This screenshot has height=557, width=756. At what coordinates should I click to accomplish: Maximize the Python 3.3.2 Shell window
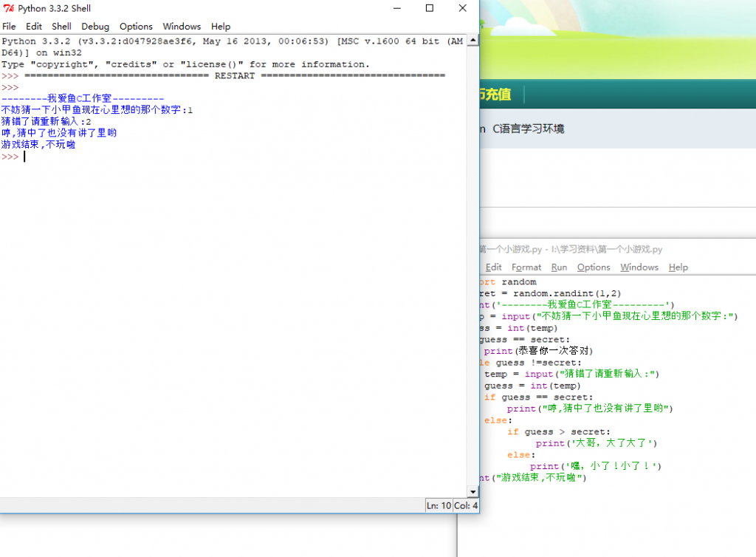pos(430,8)
